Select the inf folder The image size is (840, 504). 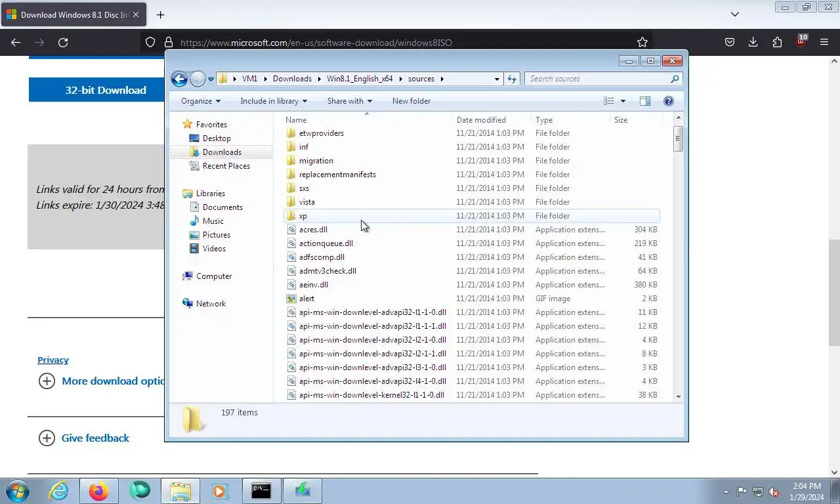point(304,147)
